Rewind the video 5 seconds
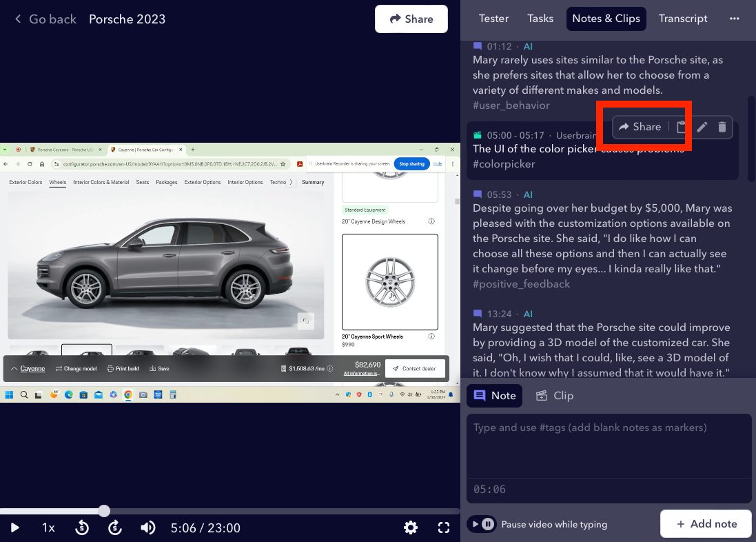Image resolution: width=756 pixels, height=542 pixels. pyautogui.click(x=82, y=528)
